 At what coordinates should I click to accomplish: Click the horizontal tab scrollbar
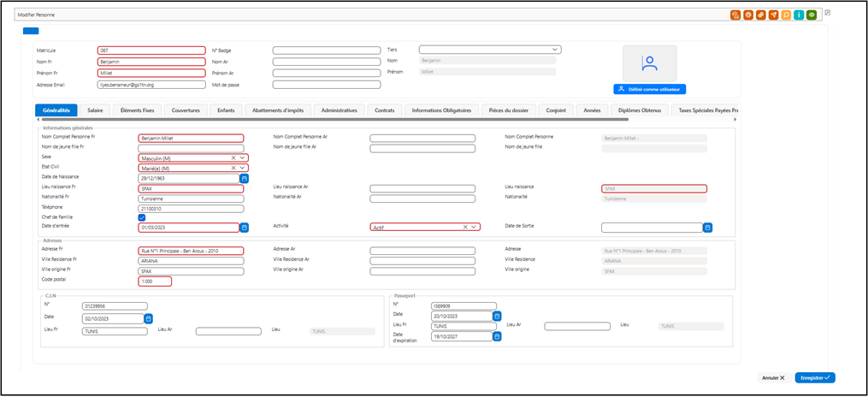[335, 119]
